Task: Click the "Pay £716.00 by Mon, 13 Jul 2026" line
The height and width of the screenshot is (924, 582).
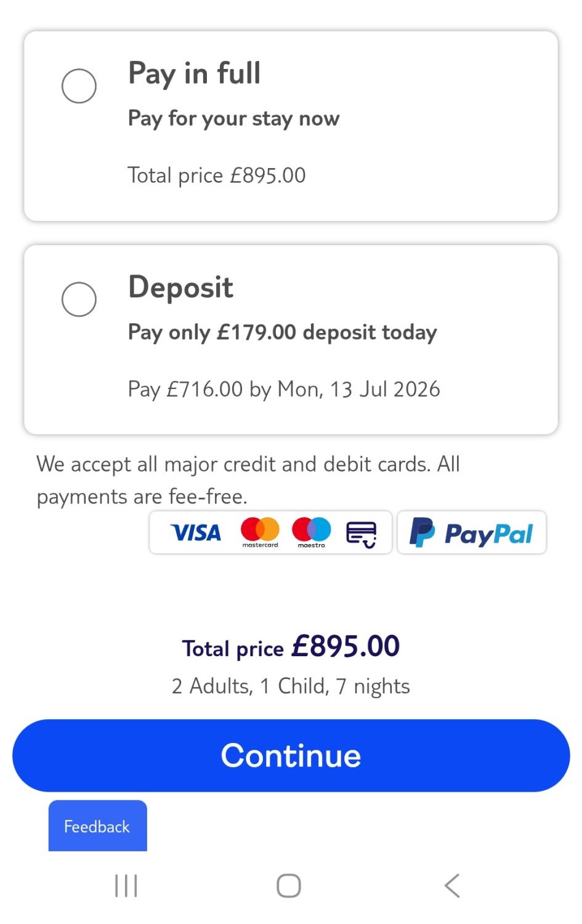Action: point(284,389)
